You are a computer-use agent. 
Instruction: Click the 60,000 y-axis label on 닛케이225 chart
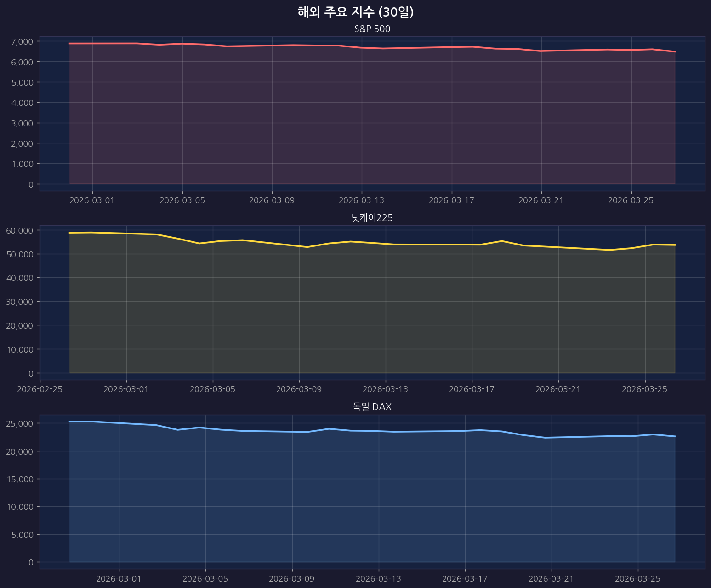pyautogui.click(x=20, y=230)
